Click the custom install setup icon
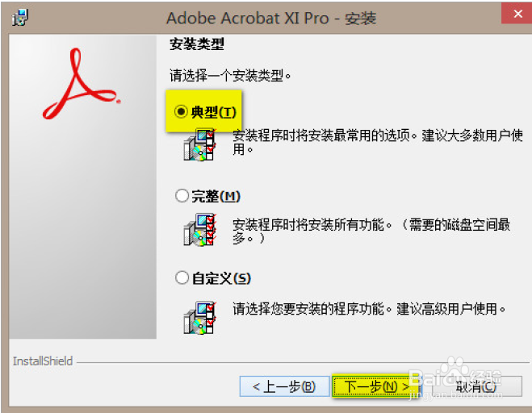 (199, 318)
